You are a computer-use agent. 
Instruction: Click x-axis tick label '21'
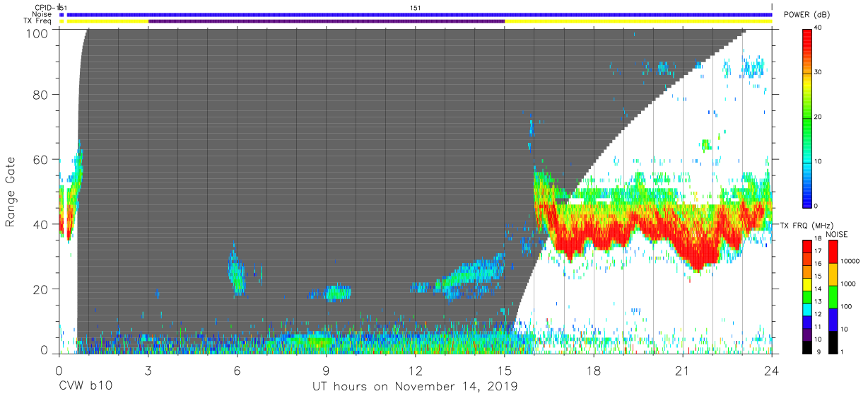click(683, 371)
